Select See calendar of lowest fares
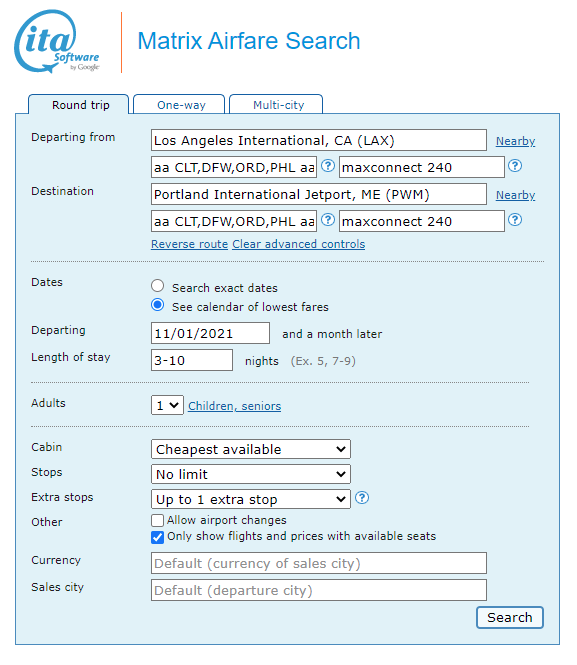 coord(158,305)
